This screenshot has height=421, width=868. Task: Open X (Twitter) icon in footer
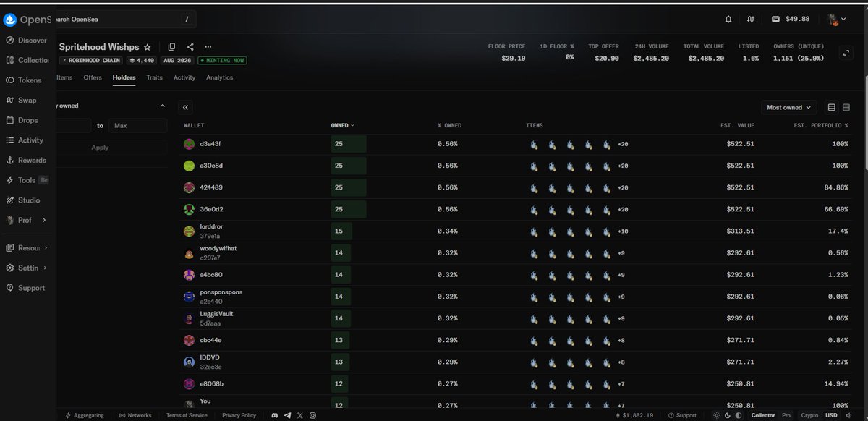pyautogui.click(x=299, y=415)
